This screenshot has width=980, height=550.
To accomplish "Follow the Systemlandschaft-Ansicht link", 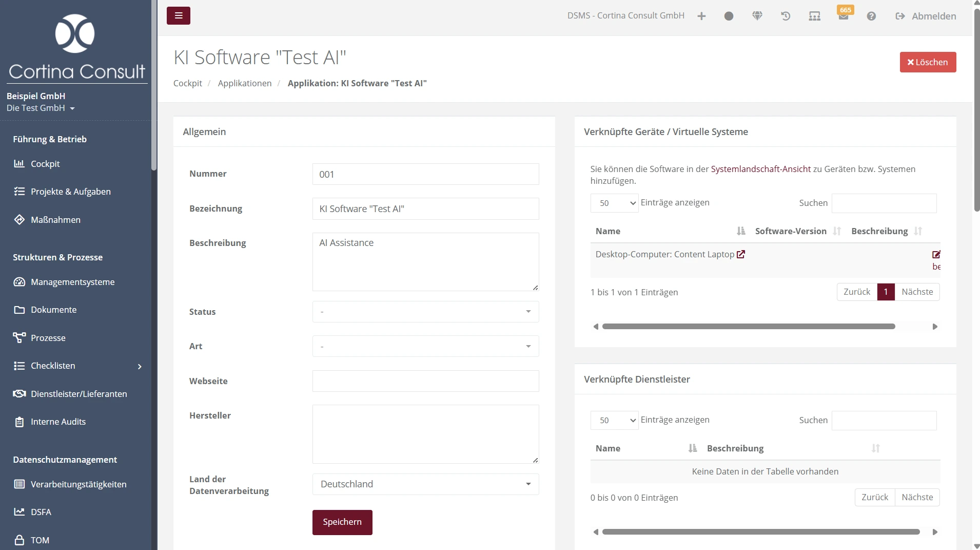I will pyautogui.click(x=760, y=169).
